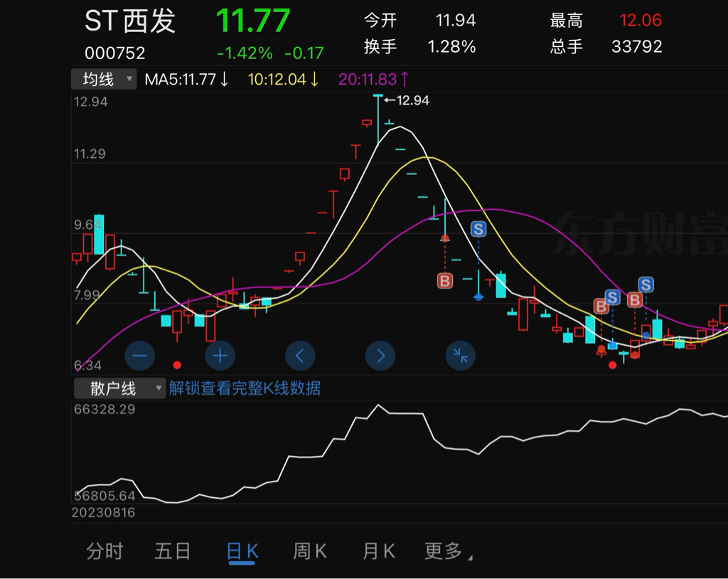The height and width of the screenshot is (579, 728).
Task: Click the 12.94 peak price label
Action: (x=413, y=100)
